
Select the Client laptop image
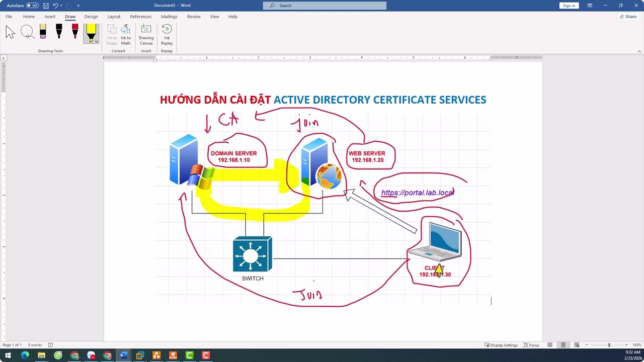coord(436,242)
